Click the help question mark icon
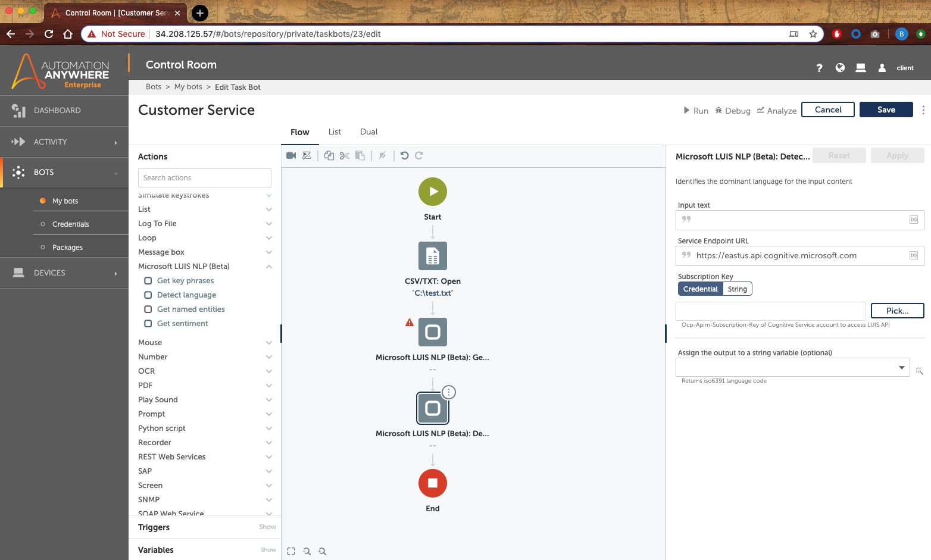The width and height of the screenshot is (931, 560). coord(820,68)
